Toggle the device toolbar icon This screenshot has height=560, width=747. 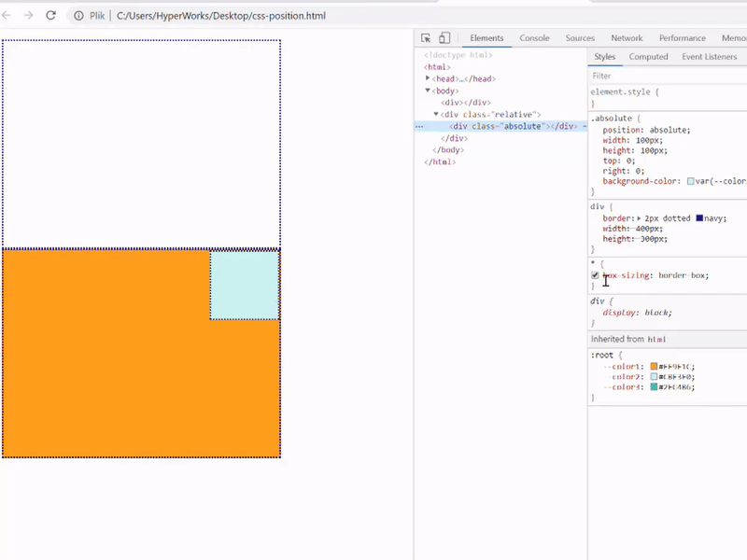tap(444, 38)
